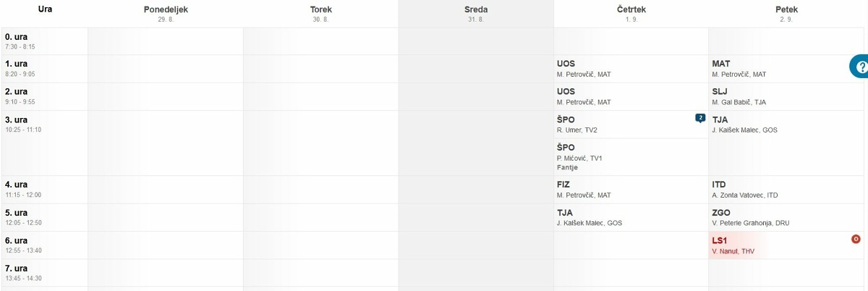Screen dimensions: 868x291
Task: Select the Ponedeljek column header
Action: point(166,14)
